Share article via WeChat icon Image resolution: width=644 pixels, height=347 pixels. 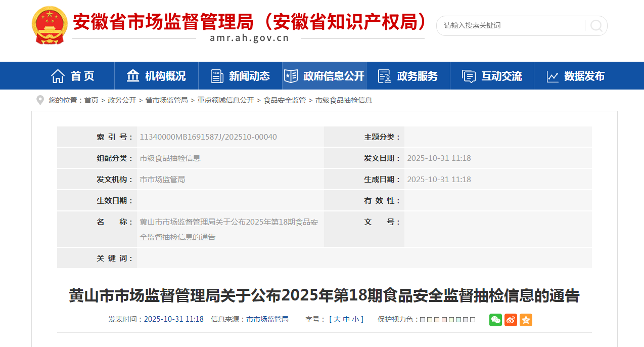point(495,320)
